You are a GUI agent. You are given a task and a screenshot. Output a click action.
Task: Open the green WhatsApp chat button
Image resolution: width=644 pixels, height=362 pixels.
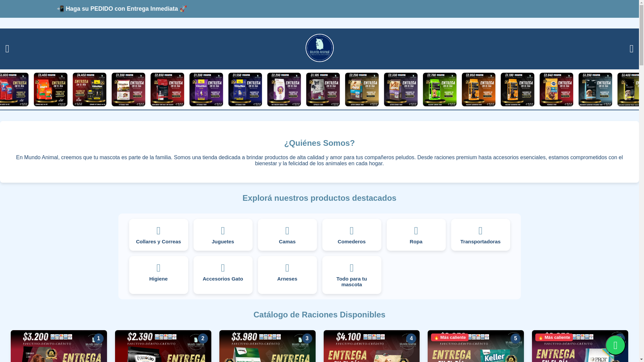(x=615, y=345)
